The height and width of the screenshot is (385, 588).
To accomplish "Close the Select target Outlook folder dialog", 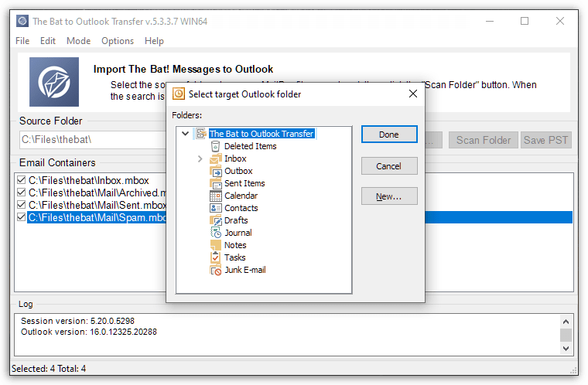I will [x=413, y=94].
